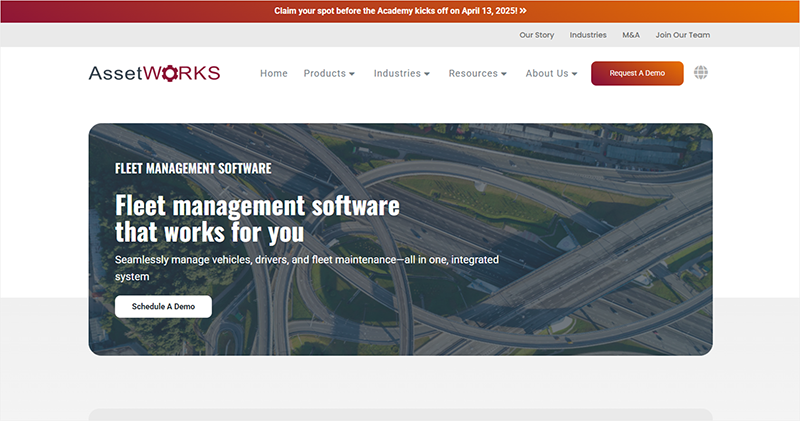Click the 'Fleet management software that works for you' headline
The image size is (800, 421).
point(257,219)
